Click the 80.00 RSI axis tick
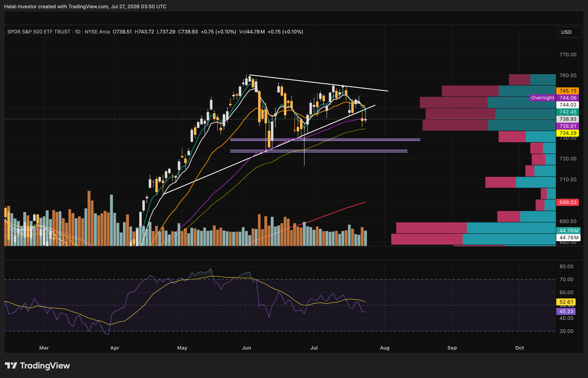 click(x=566, y=266)
